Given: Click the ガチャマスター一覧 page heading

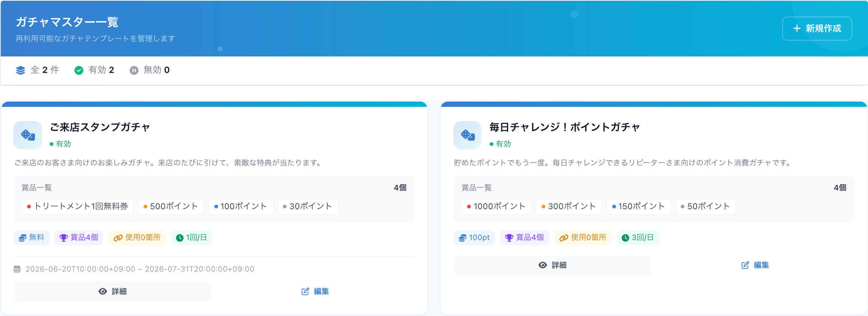Looking at the screenshot, I should [67, 22].
